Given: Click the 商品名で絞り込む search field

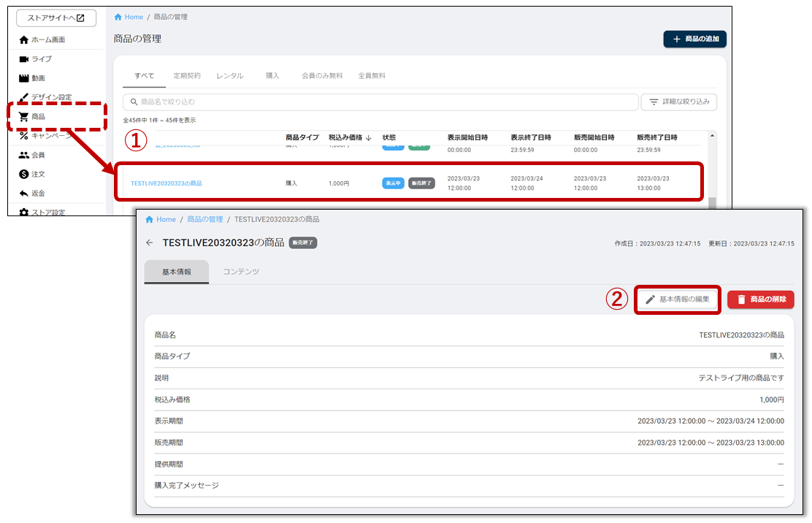Looking at the screenshot, I should click(380, 102).
